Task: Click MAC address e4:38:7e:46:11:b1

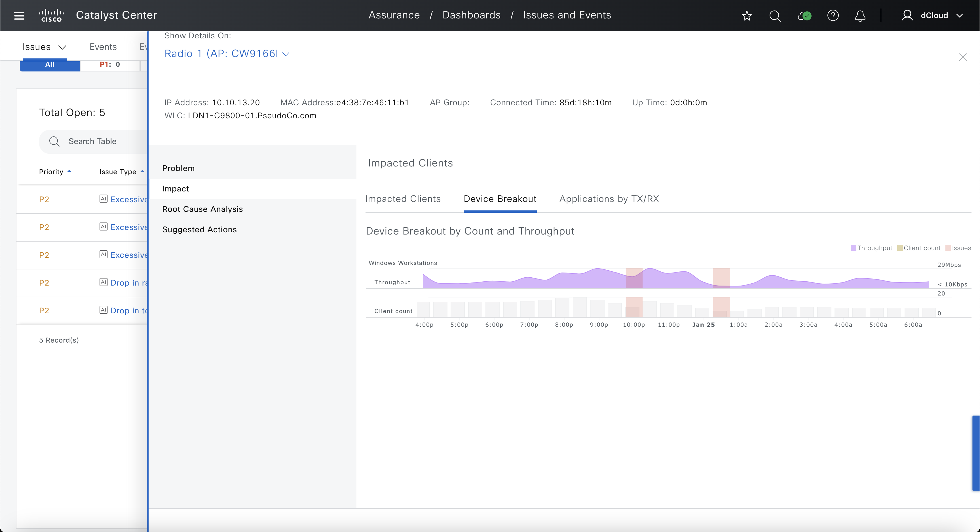Action: click(372, 103)
